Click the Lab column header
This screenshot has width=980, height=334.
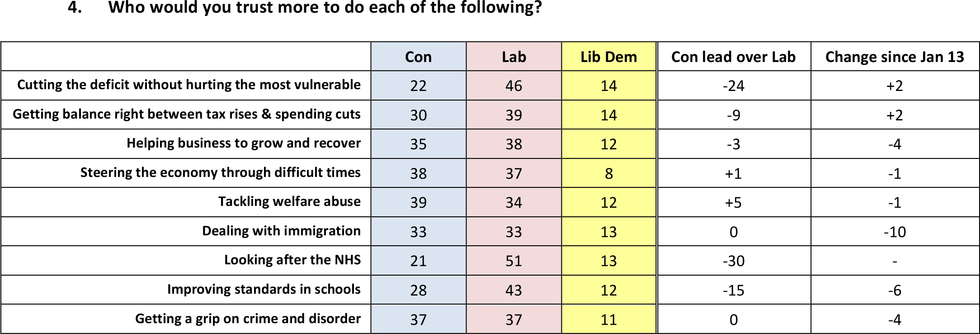pyautogui.click(x=514, y=57)
